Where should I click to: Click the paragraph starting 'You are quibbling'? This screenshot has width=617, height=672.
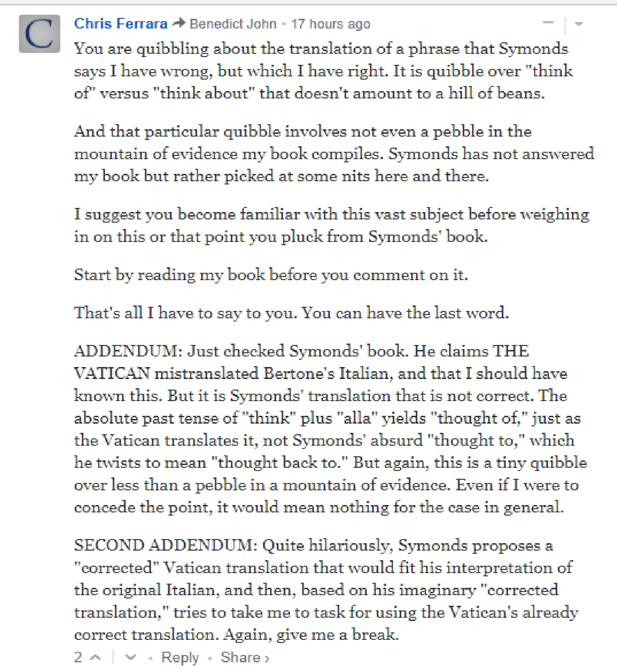click(x=322, y=71)
